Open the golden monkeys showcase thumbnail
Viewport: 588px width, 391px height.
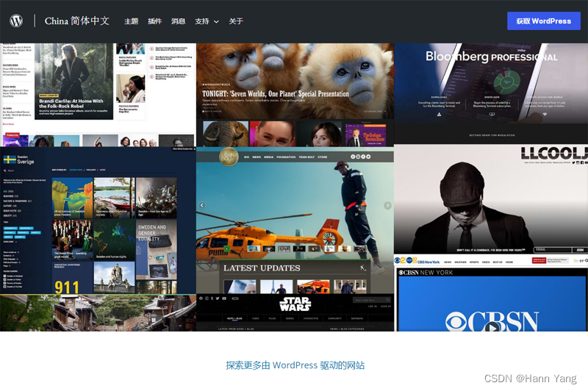295,81
